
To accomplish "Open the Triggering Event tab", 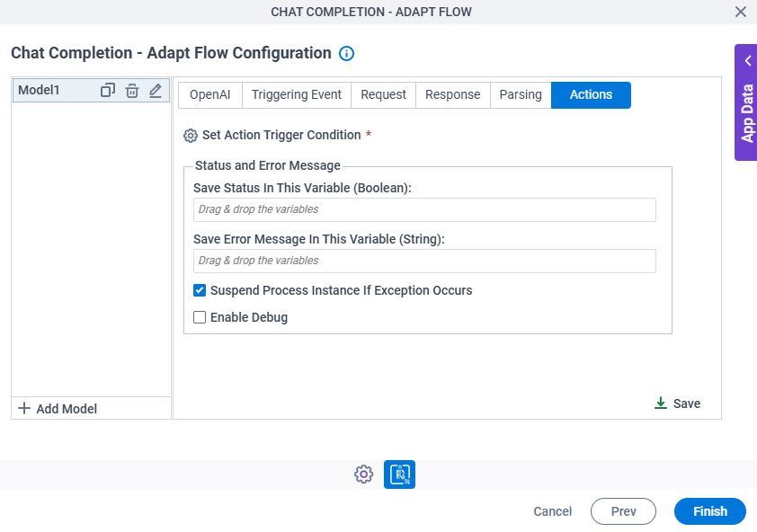I will pyautogui.click(x=297, y=94).
